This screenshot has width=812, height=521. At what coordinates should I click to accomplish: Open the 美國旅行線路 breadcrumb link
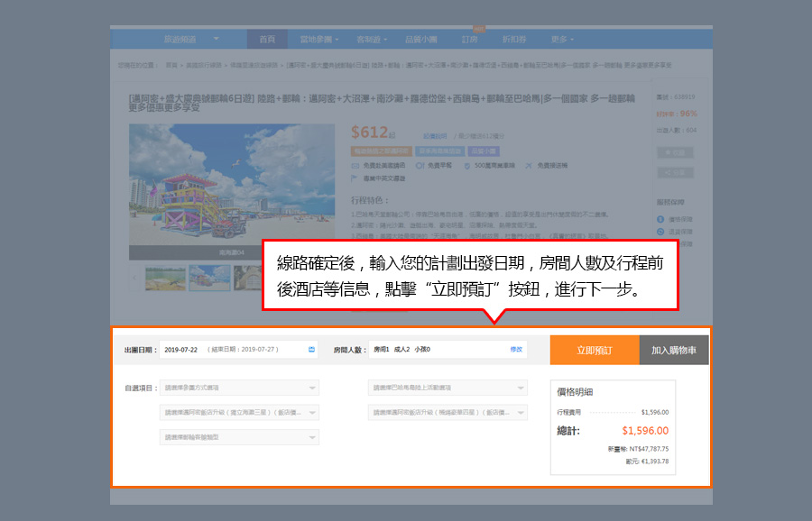(204, 65)
